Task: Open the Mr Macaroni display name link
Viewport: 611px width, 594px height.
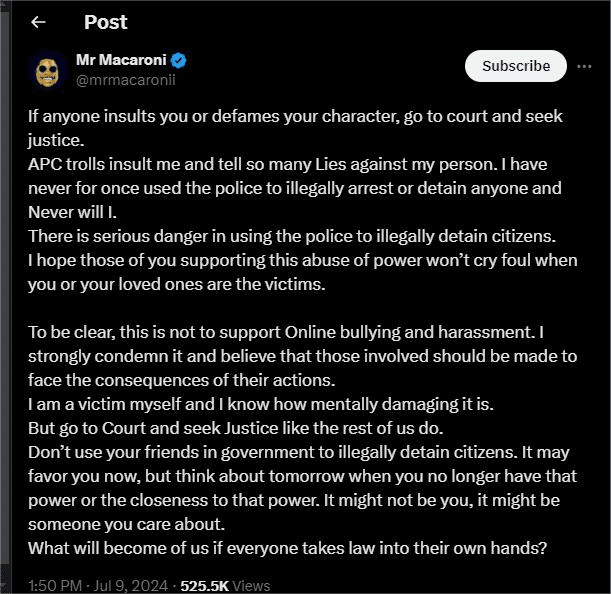Action: [x=121, y=60]
